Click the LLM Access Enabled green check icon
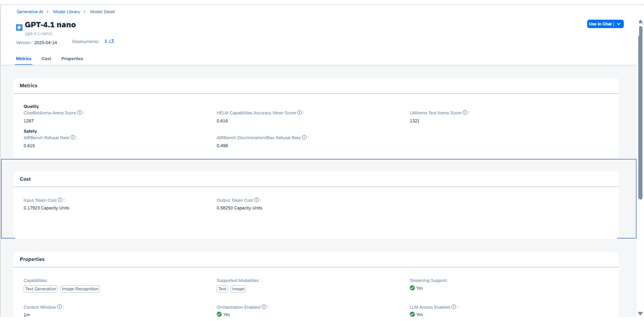The image size is (644, 321). pyautogui.click(x=412, y=314)
